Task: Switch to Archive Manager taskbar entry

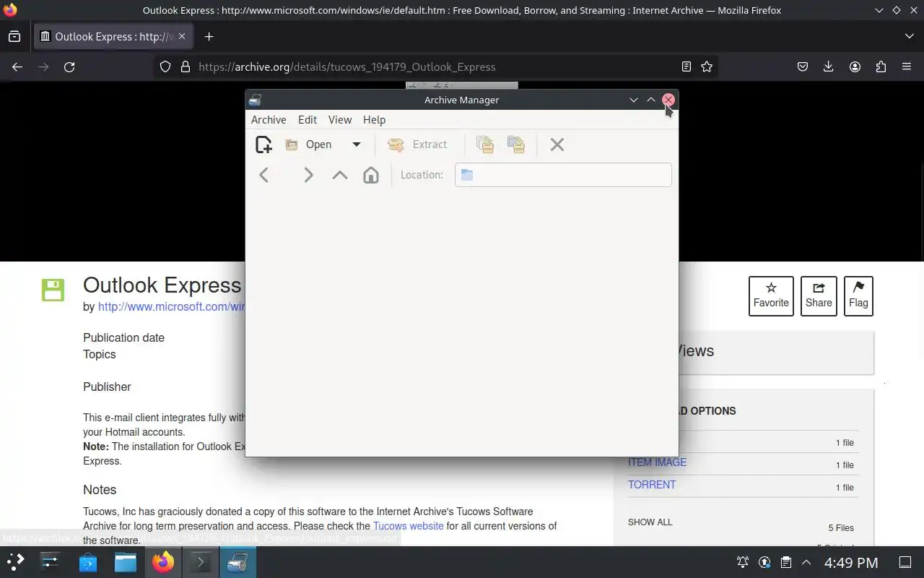Action: (237, 561)
